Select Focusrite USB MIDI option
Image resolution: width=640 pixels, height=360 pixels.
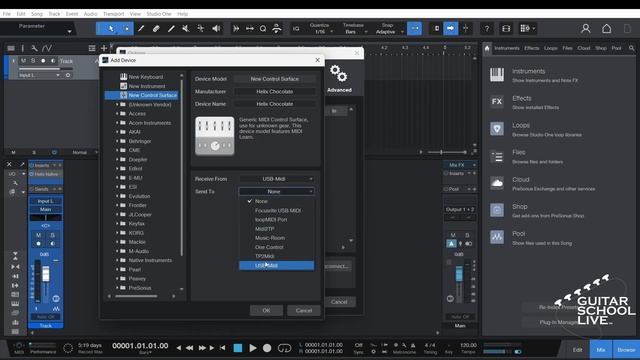[276, 211]
